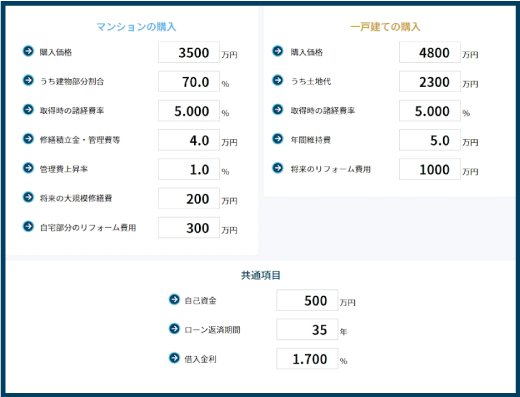The image size is (520, 397).
Task: Click the 将来のリフォーム費用 label
Action: (331, 169)
